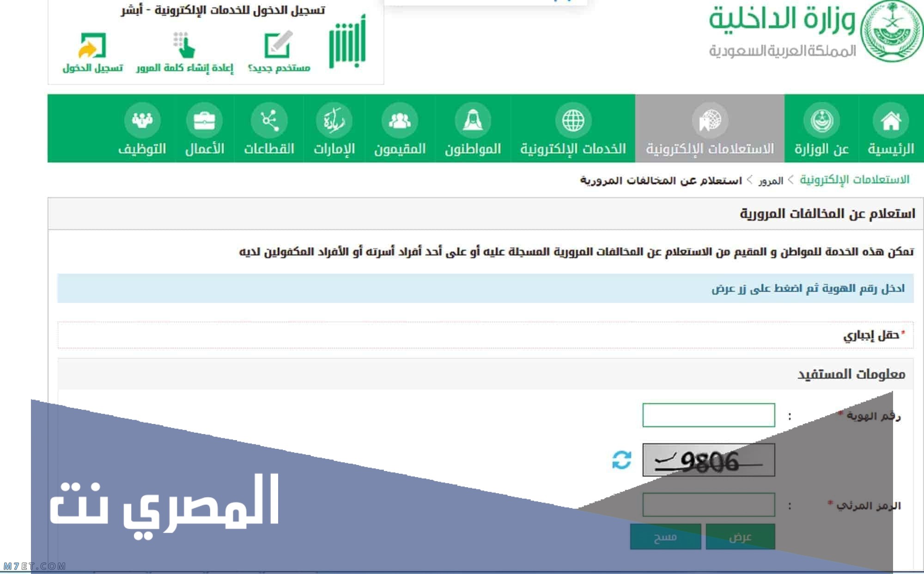The image size is (924, 574).
Task: Select the القطاعات sectors network icon
Action: click(269, 121)
